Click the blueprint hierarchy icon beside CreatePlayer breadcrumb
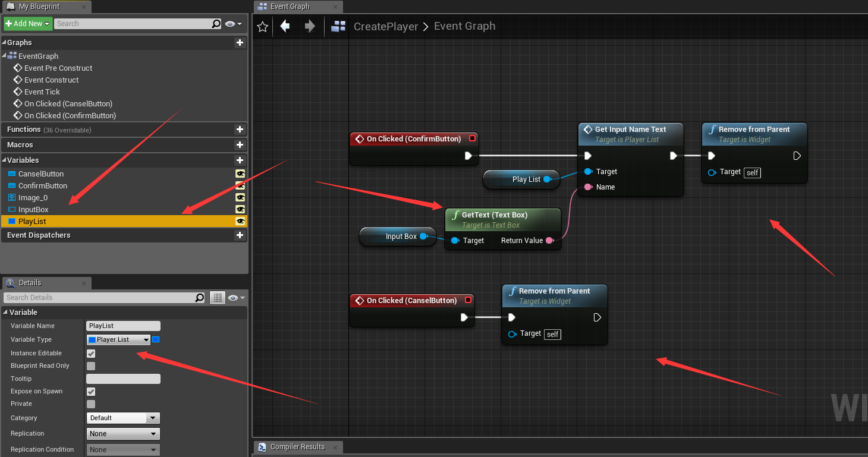 pos(338,26)
